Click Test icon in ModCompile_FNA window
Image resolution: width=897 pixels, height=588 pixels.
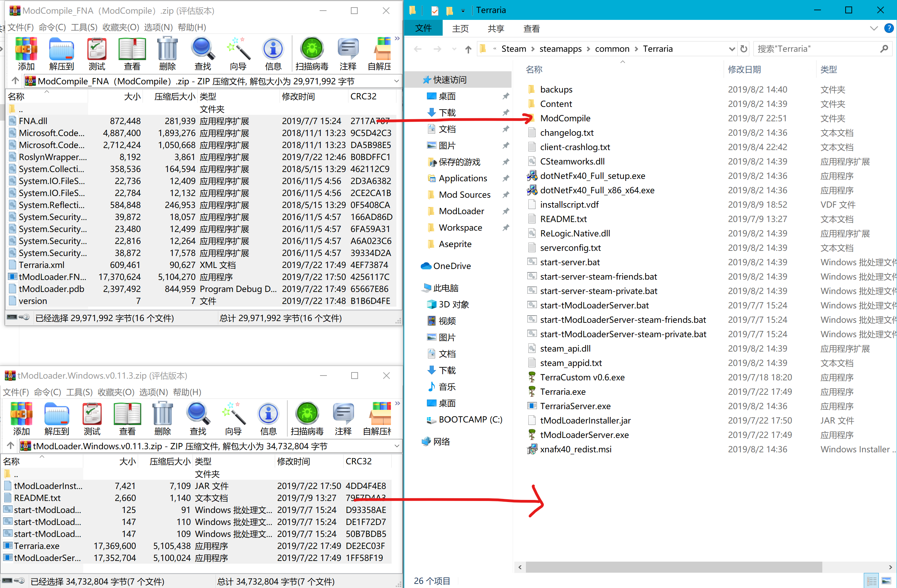point(97,53)
